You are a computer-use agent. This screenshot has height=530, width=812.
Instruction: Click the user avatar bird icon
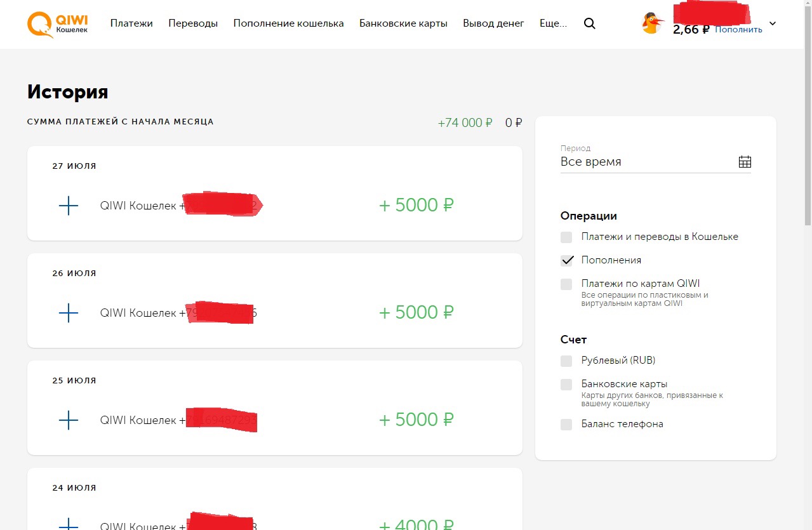(x=652, y=23)
